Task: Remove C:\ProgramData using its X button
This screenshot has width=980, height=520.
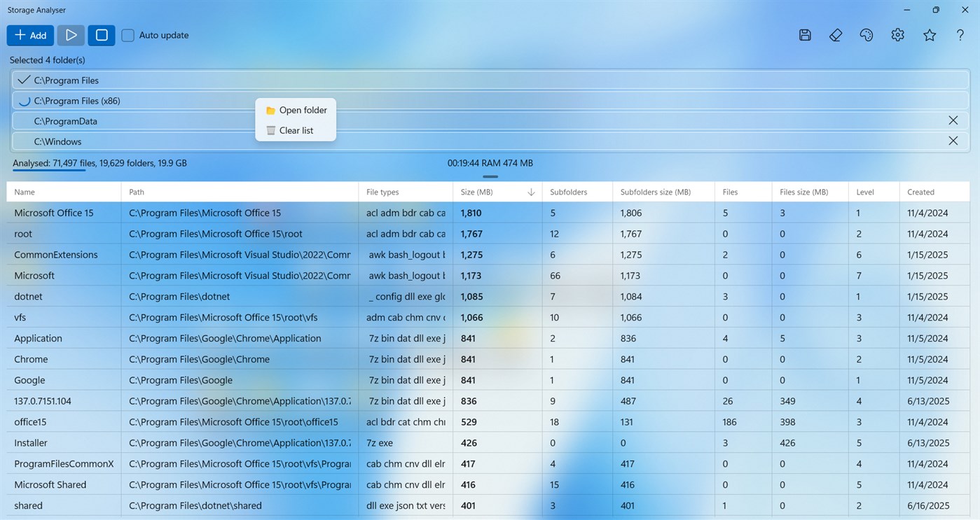Action: [x=953, y=120]
